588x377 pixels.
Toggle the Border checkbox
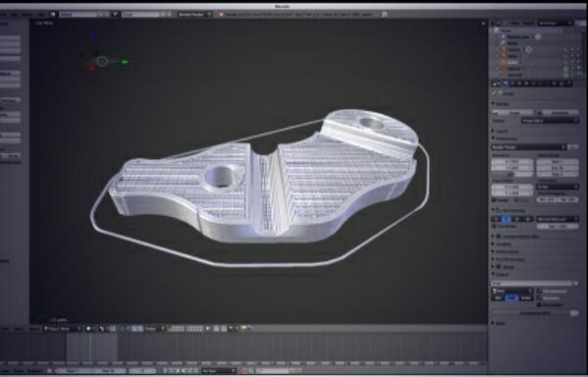[x=494, y=200]
